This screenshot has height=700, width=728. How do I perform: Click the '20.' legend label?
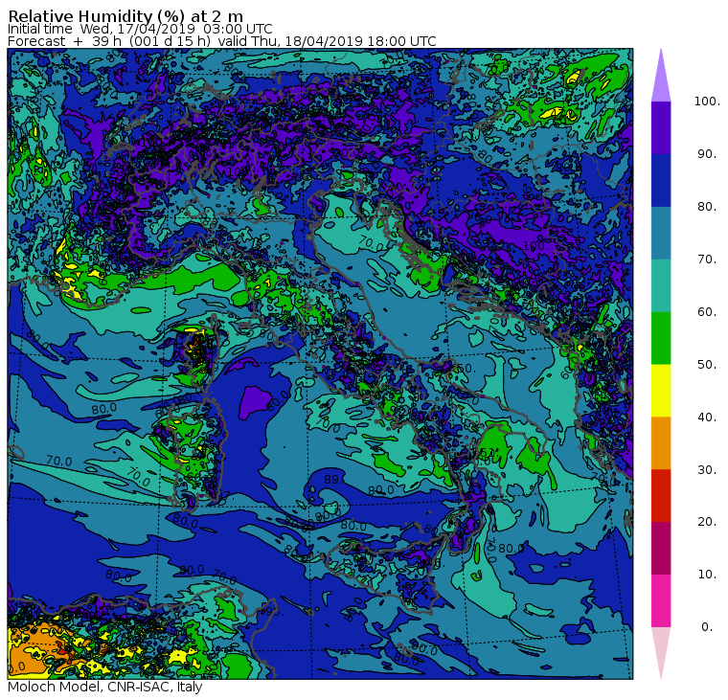[707, 522]
